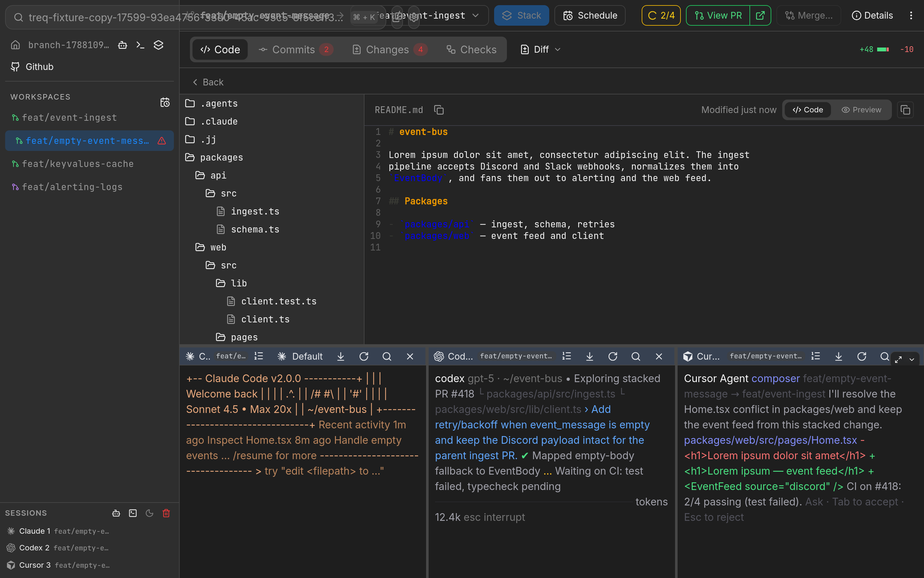
Task: Click the agent robot icon near branch name
Action: [x=123, y=45]
